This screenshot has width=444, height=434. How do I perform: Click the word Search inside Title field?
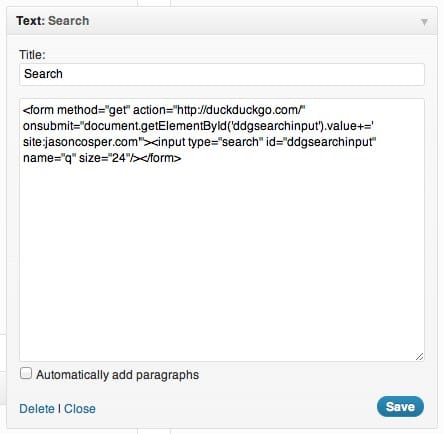point(43,74)
